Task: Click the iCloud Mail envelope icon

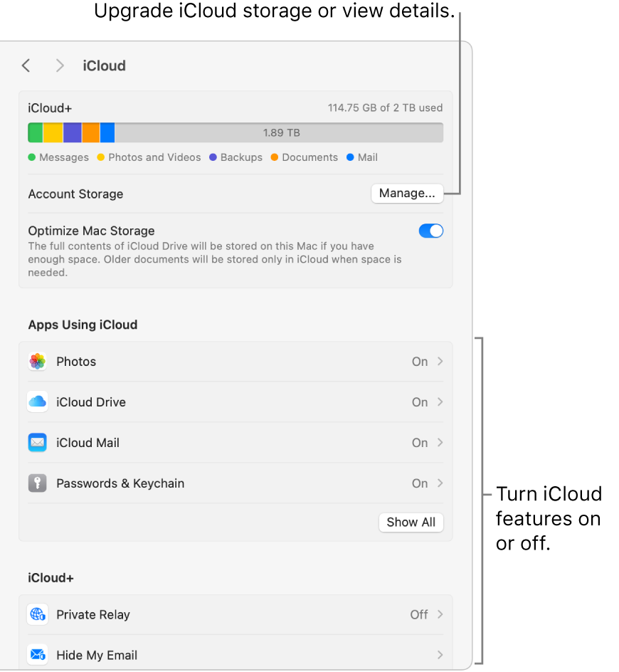Action: (37, 442)
